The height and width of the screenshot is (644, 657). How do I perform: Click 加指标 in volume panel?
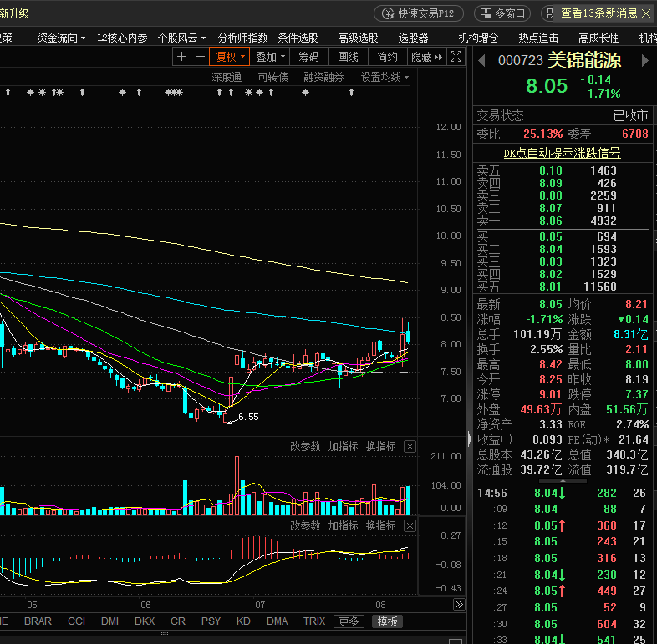click(x=343, y=447)
